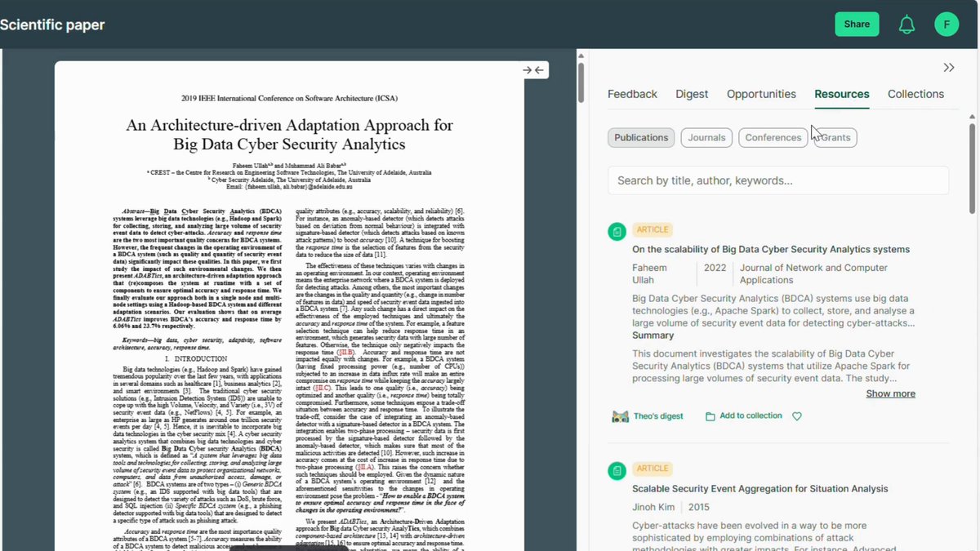Open the user avatar F menu

(947, 24)
